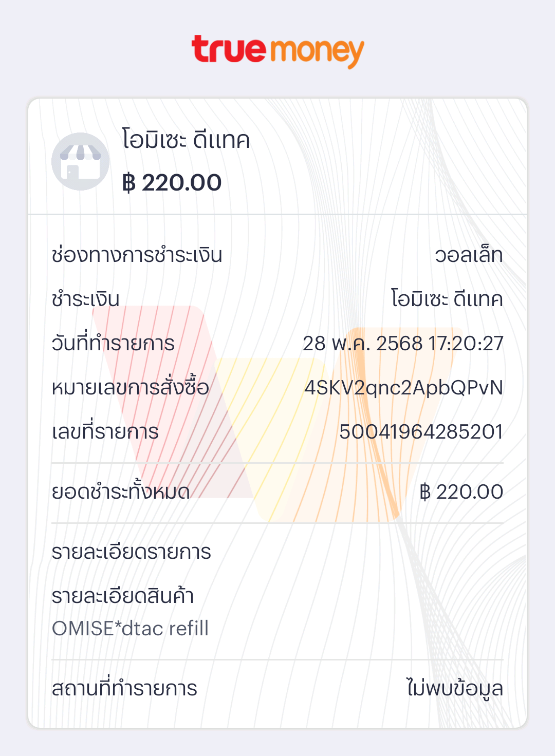Tap the transaction date 28 พ.ค. 2568
Image resolution: width=555 pixels, height=756 pixels.
tap(362, 344)
